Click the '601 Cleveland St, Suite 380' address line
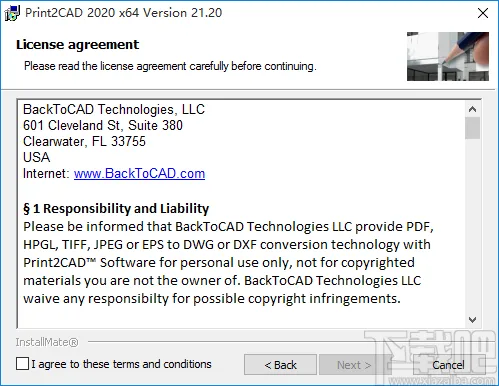 [x=103, y=125]
